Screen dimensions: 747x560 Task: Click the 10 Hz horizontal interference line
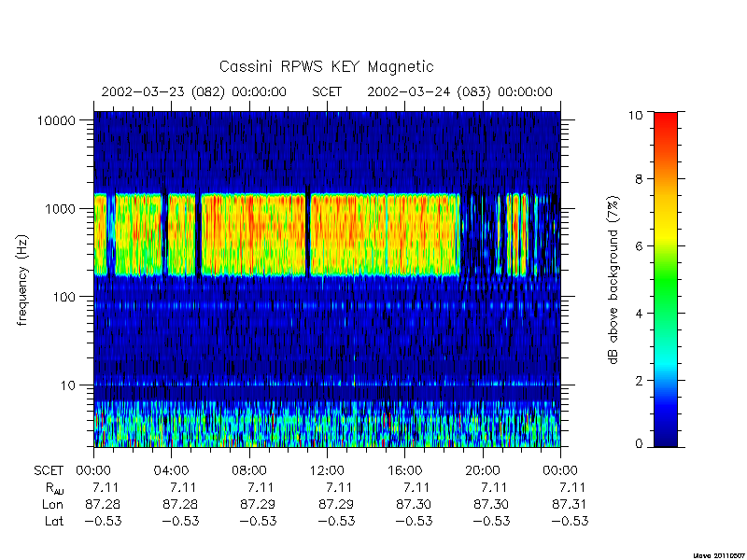[x=327, y=383]
